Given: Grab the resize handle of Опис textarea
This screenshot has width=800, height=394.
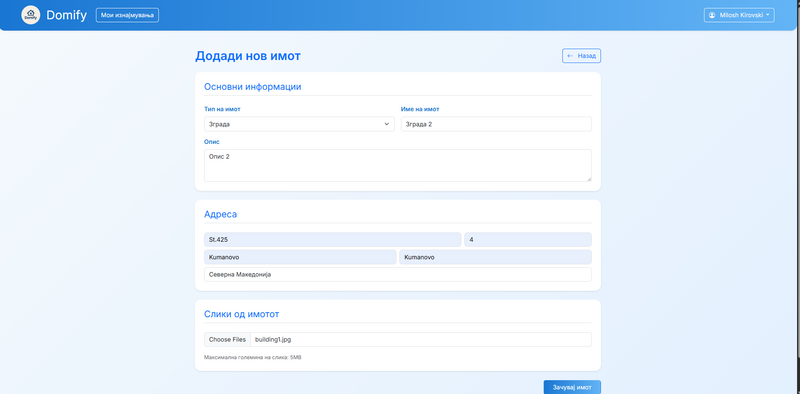Looking at the screenshot, I should [589, 179].
